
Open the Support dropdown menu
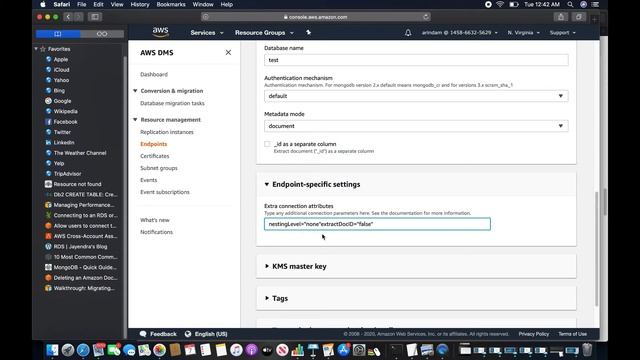[x=562, y=33]
